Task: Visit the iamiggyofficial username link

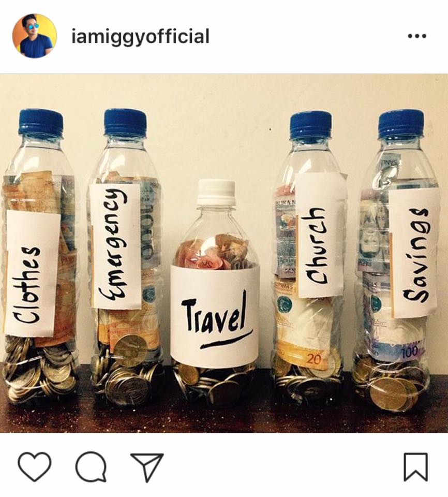Action: (x=140, y=37)
